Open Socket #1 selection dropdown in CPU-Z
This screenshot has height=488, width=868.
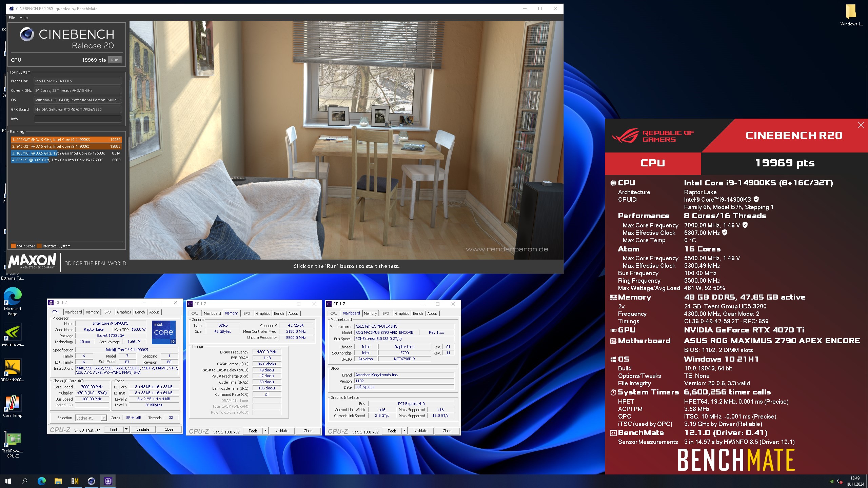click(91, 418)
